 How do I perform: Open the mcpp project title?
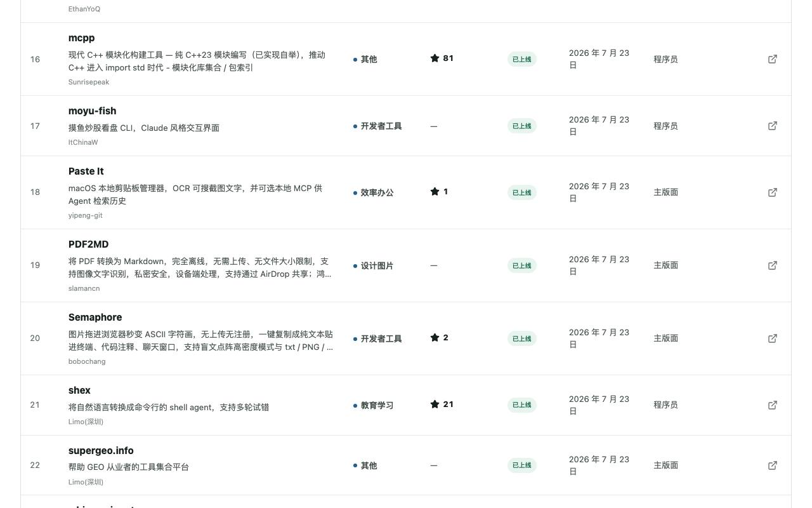click(81, 38)
